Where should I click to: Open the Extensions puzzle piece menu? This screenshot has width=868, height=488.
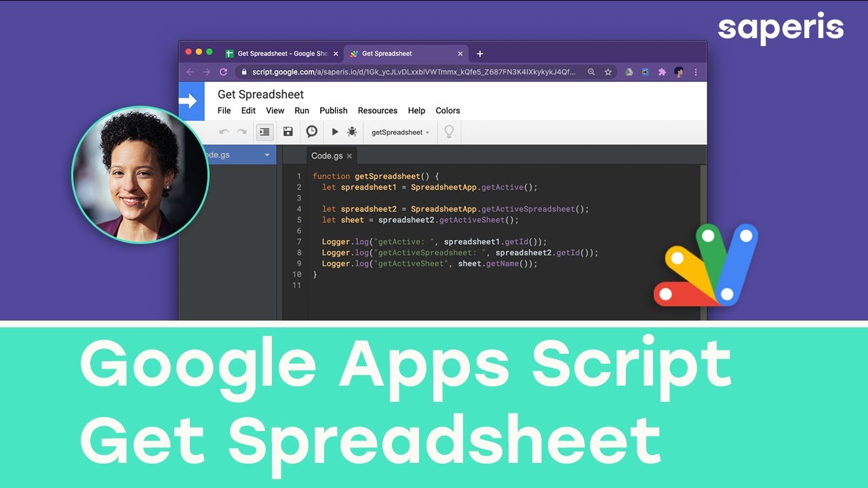(663, 72)
